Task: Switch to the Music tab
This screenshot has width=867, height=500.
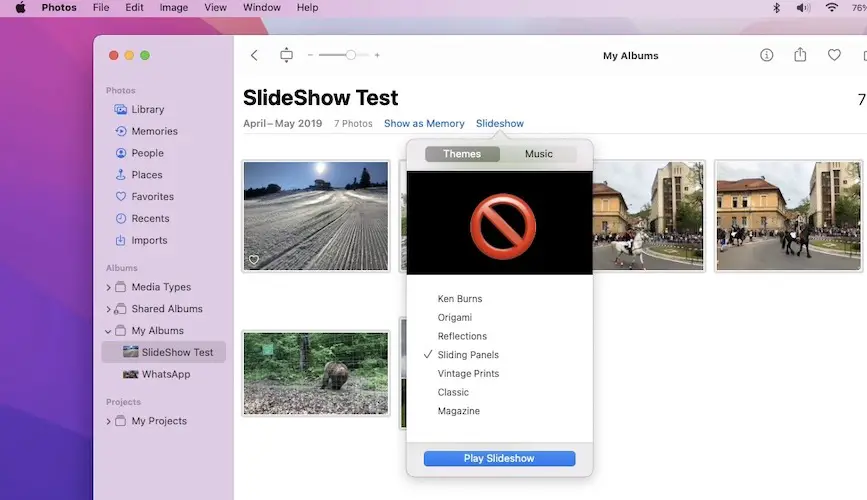Action: point(539,154)
